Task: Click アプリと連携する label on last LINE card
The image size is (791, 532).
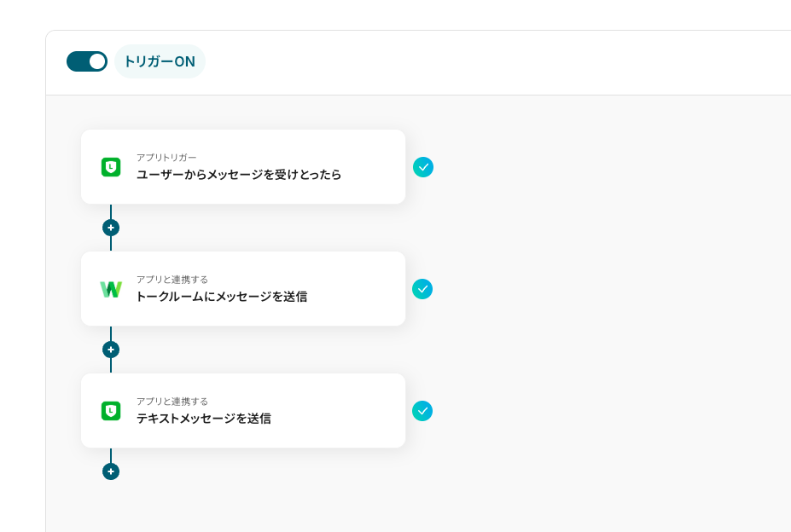Action: coord(172,402)
